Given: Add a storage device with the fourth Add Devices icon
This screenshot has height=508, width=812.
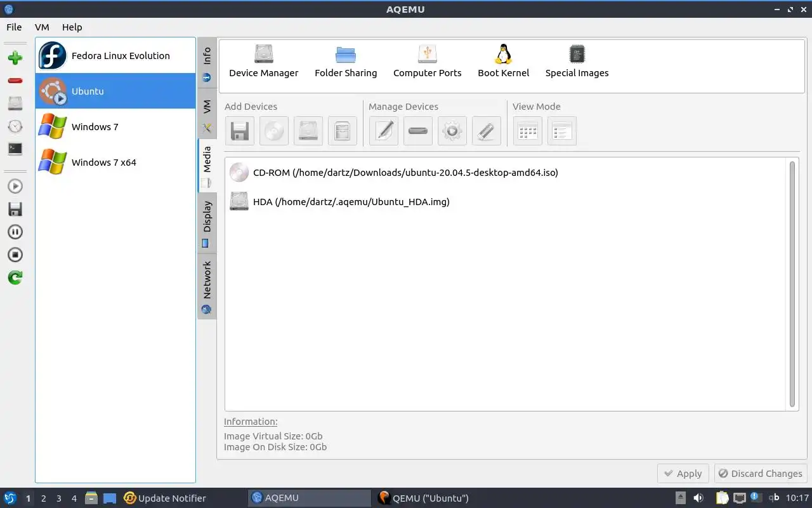Looking at the screenshot, I should (343, 131).
